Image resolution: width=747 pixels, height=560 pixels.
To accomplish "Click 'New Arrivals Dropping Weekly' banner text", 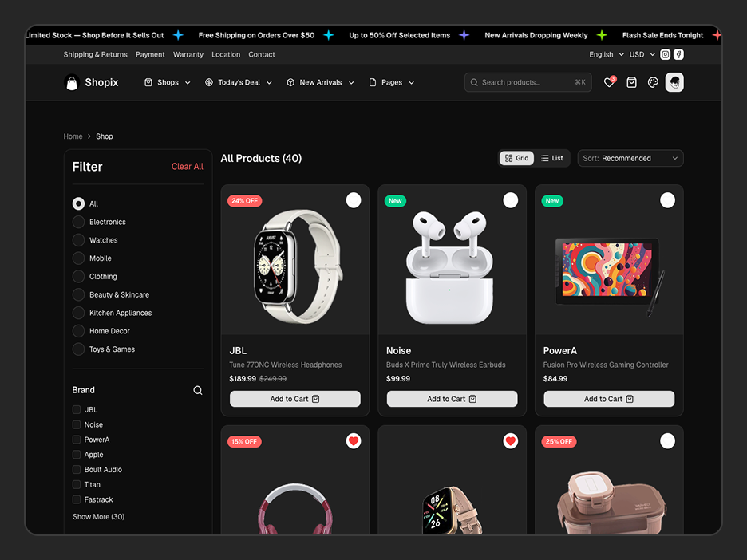I will click(536, 35).
